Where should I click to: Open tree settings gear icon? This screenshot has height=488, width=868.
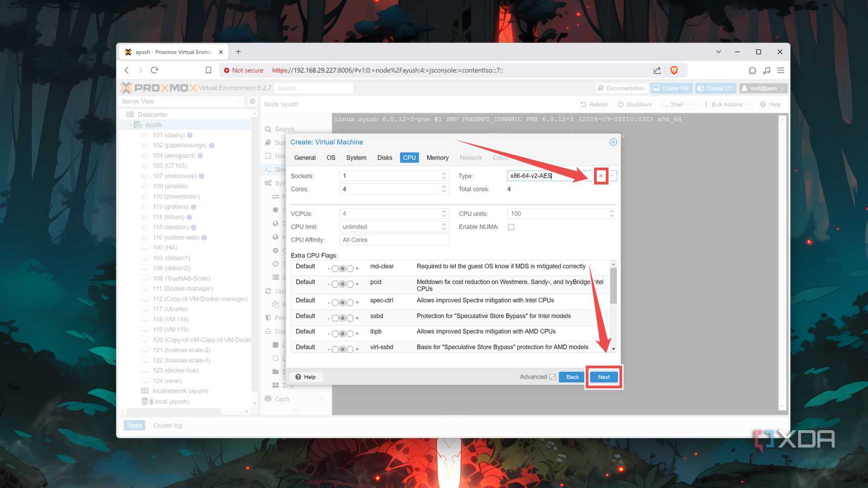pyautogui.click(x=253, y=101)
